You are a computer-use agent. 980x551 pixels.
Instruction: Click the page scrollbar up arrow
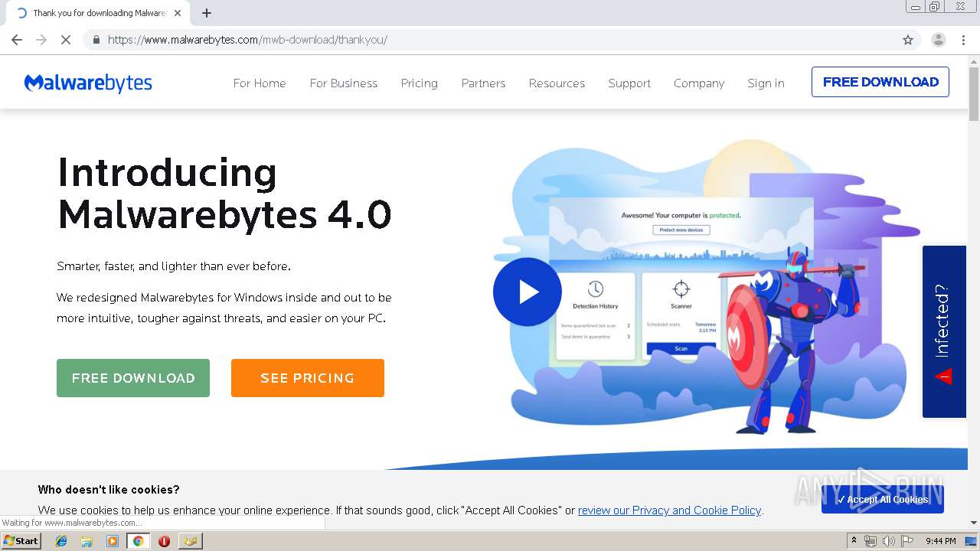pos(974,60)
